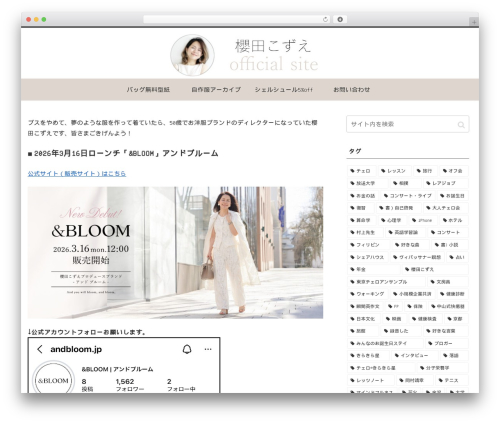The height and width of the screenshot is (423, 500).
Task: Select the 保険 tag
Action: pyautogui.click(x=416, y=306)
